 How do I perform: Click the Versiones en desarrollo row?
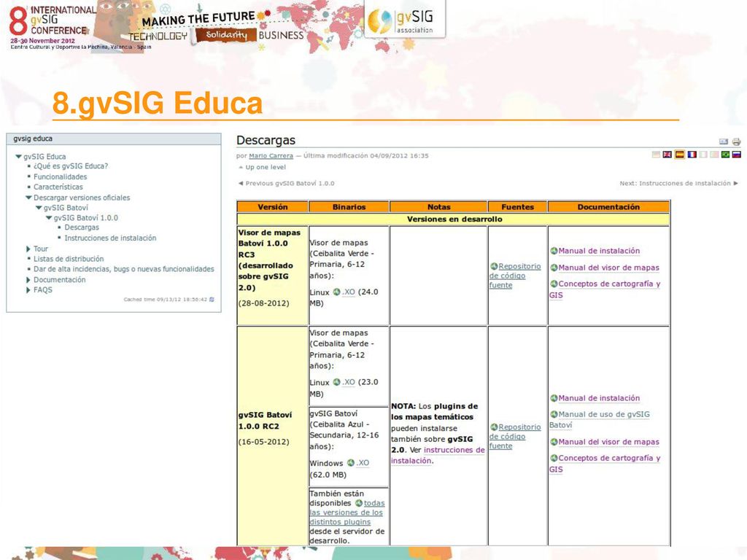pos(454,219)
